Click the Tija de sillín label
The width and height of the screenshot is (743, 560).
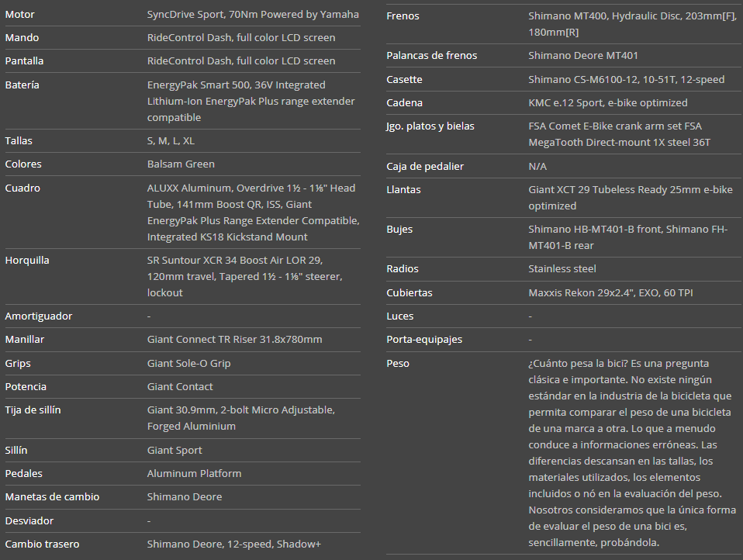pyautogui.click(x=33, y=410)
